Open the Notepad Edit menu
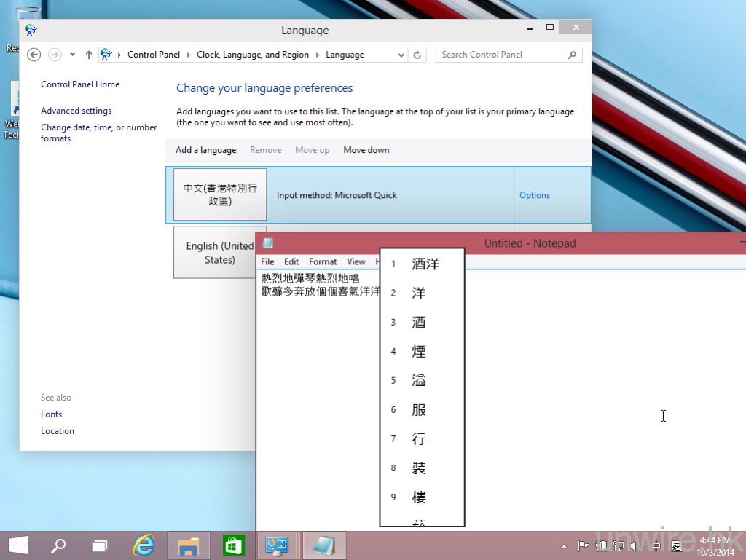 point(291,261)
